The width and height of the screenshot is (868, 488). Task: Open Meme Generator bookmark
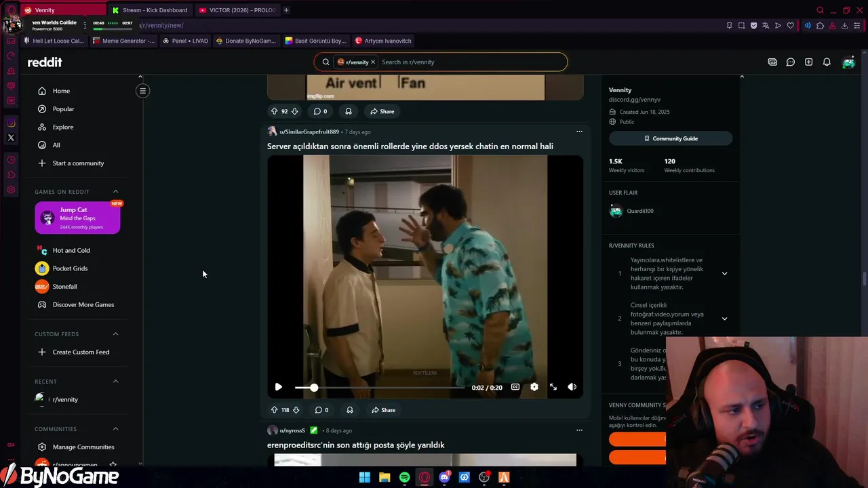point(124,41)
